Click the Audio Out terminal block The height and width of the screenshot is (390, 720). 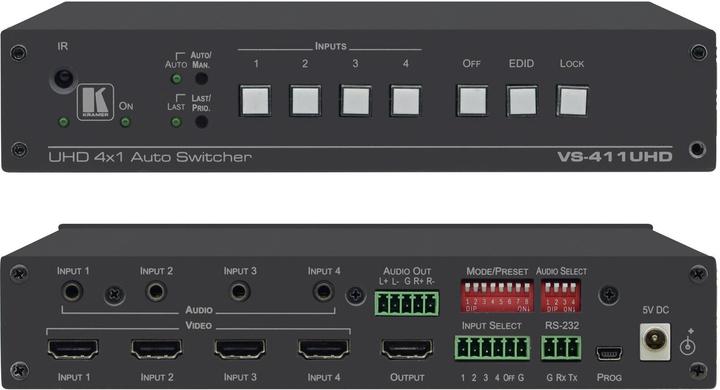(x=407, y=303)
